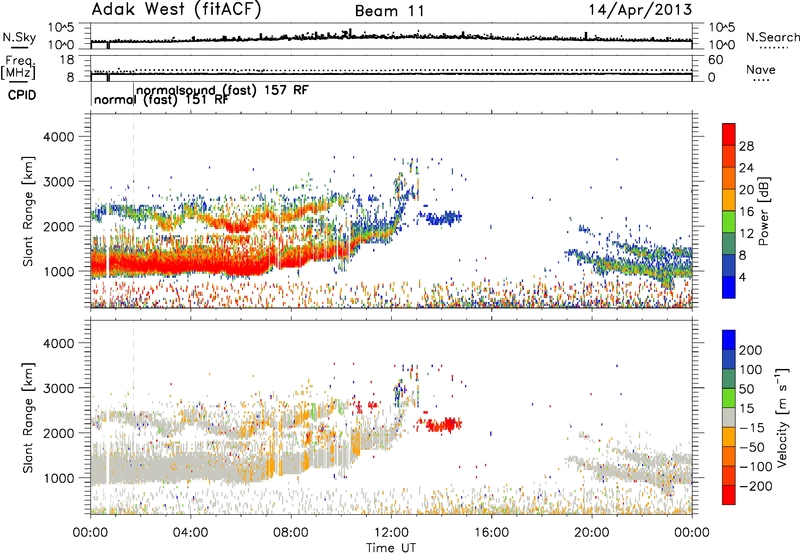The image size is (800, 554).
Task: Pick the gray Velocity swatch between 15 and -15
Action: 729,417
